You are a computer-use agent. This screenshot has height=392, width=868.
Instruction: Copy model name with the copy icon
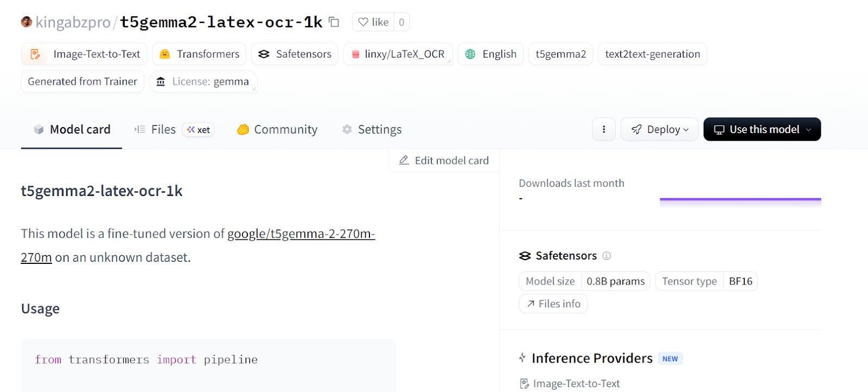coord(334,22)
